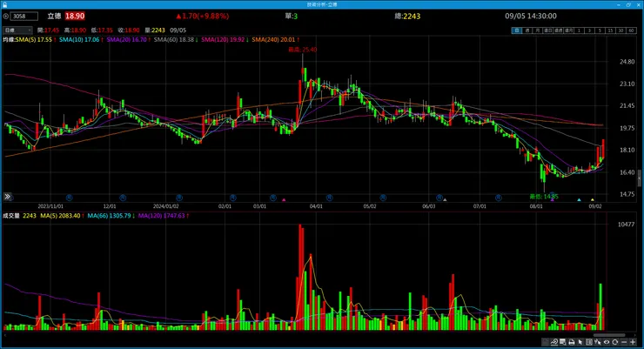Screen dimensions: 644x349
Task: Click the volume MA(66) 1305.79 label
Action: pos(110,216)
